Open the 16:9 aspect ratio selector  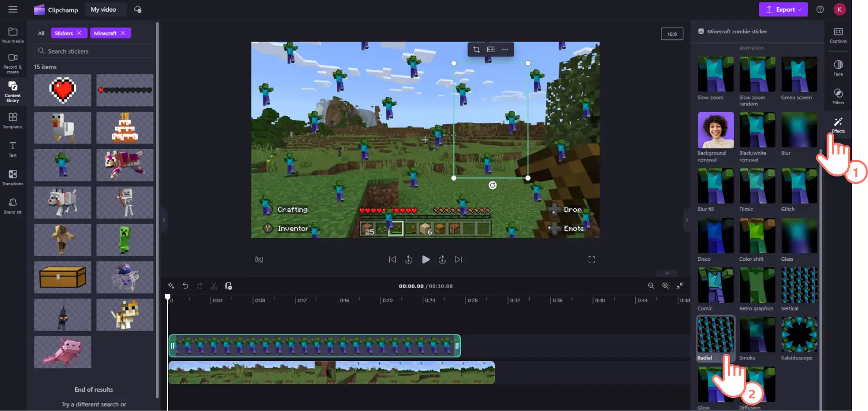[x=672, y=34]
